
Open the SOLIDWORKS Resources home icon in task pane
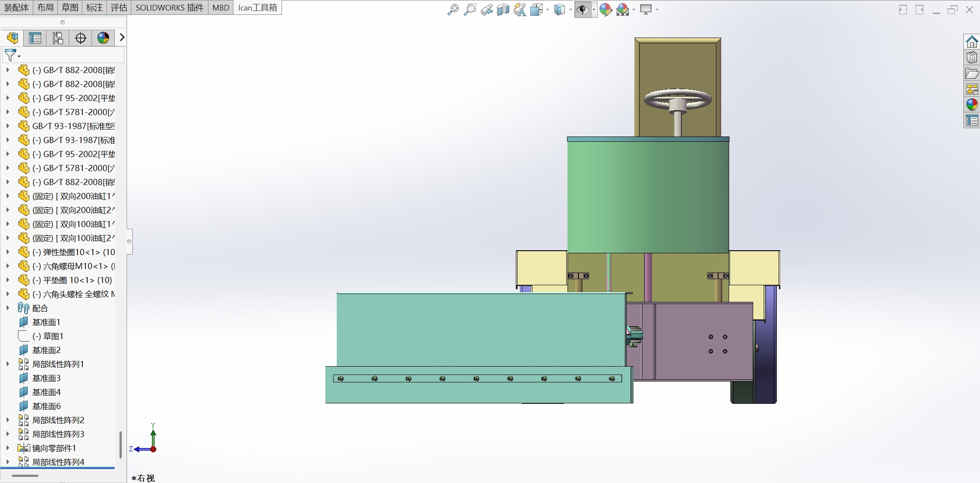click(972, 42)
